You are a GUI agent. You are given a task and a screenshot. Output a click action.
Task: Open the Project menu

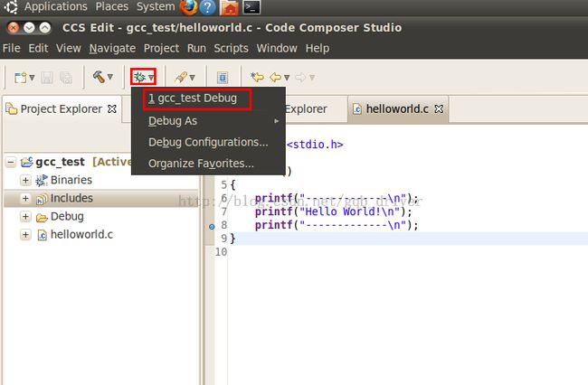pyautogui.click(x=161, y=48)
